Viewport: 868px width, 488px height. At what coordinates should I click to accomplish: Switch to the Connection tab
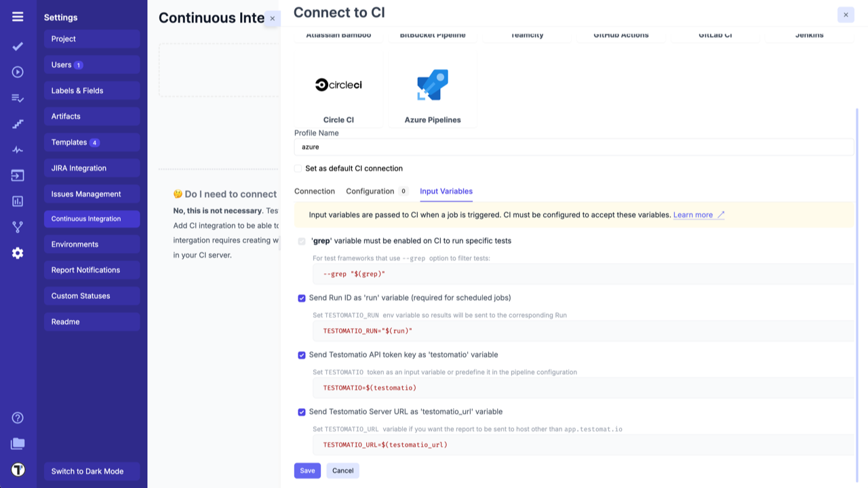pyautogui.click(x=315, y=191)
